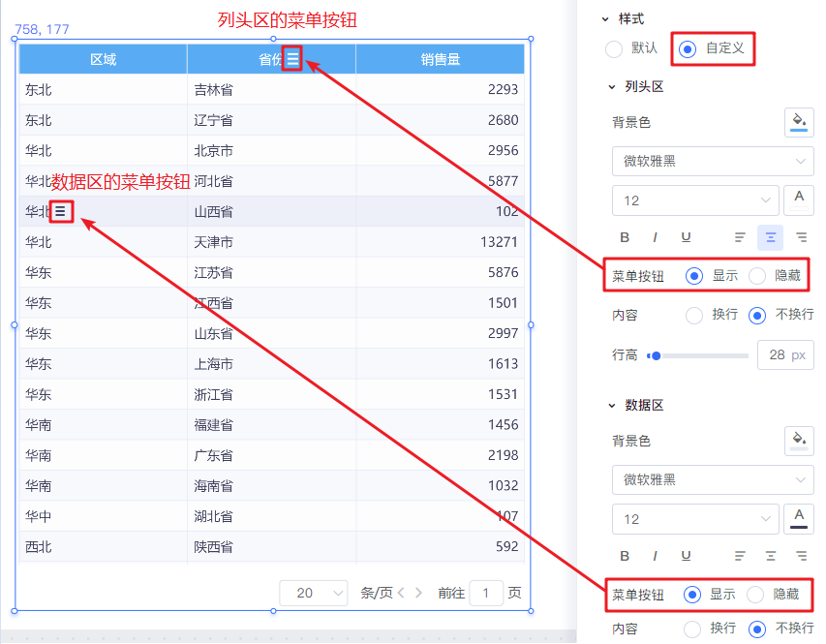Screen dimensions: 826x644
Task: Collapse the 样式 section
Action: coord(605,19)
